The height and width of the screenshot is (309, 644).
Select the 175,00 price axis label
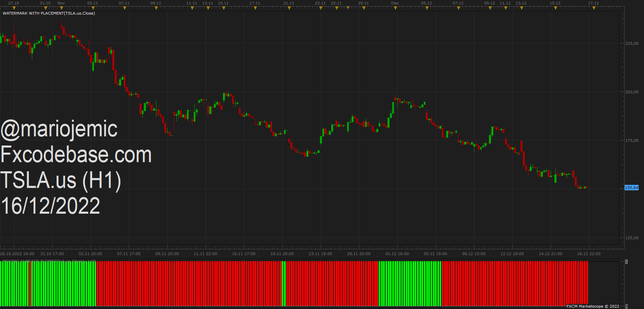click(x=632, y=140)
